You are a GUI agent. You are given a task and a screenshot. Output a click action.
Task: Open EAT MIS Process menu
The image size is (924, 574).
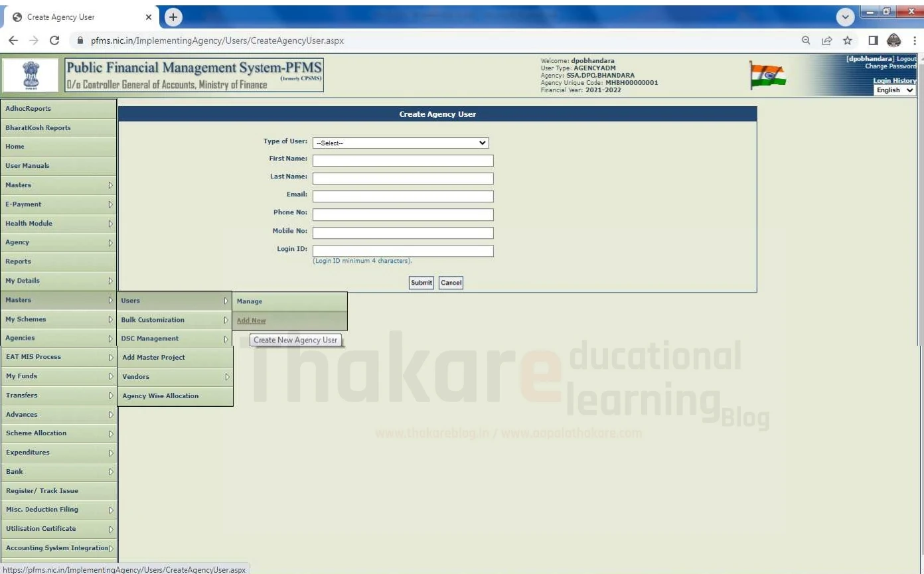pyautogui.click(x=58, y=357)
